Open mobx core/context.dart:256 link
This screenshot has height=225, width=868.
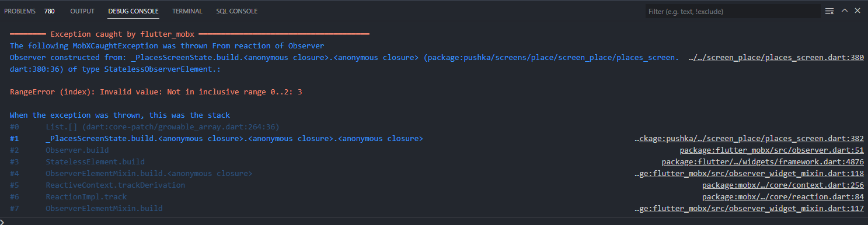[x=783, y=185]
